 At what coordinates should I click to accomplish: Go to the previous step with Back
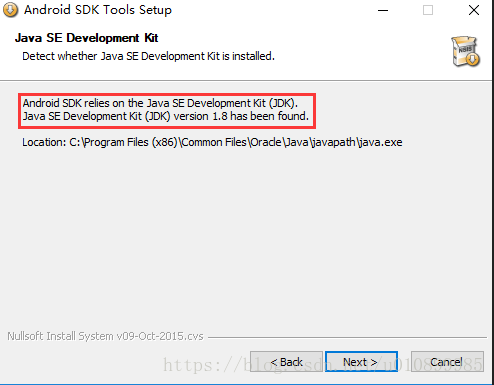286,362
